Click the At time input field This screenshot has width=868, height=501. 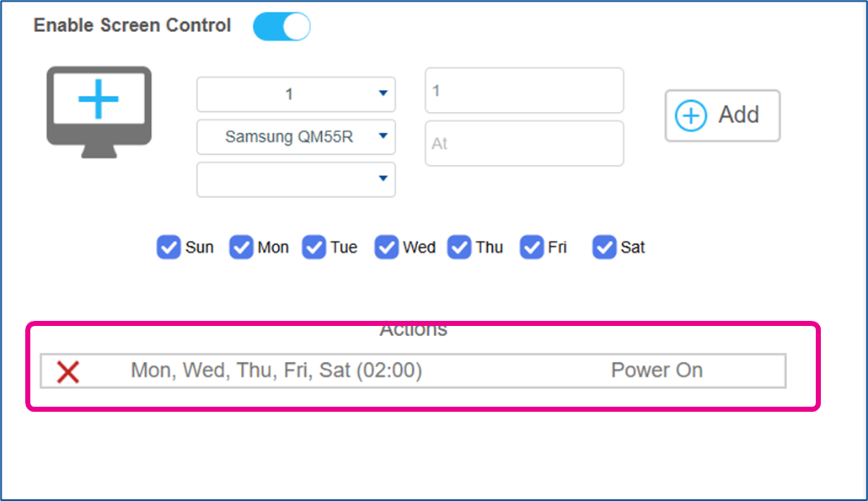(524, 144)
